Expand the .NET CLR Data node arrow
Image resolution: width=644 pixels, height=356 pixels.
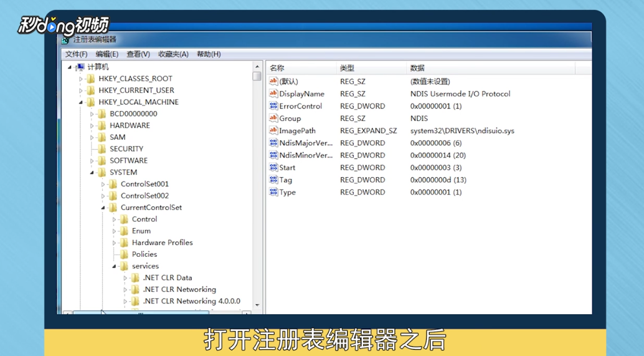click(125, 278)
